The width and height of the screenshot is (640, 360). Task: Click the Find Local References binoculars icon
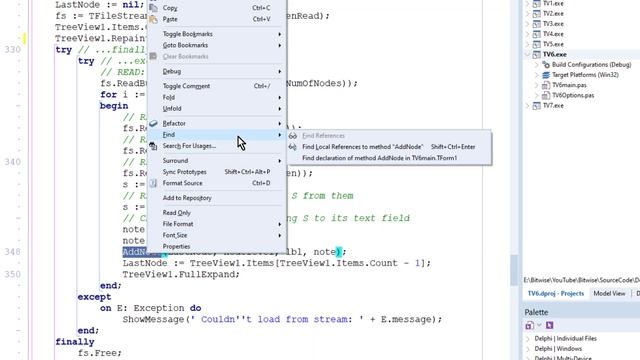click(293, 147)
